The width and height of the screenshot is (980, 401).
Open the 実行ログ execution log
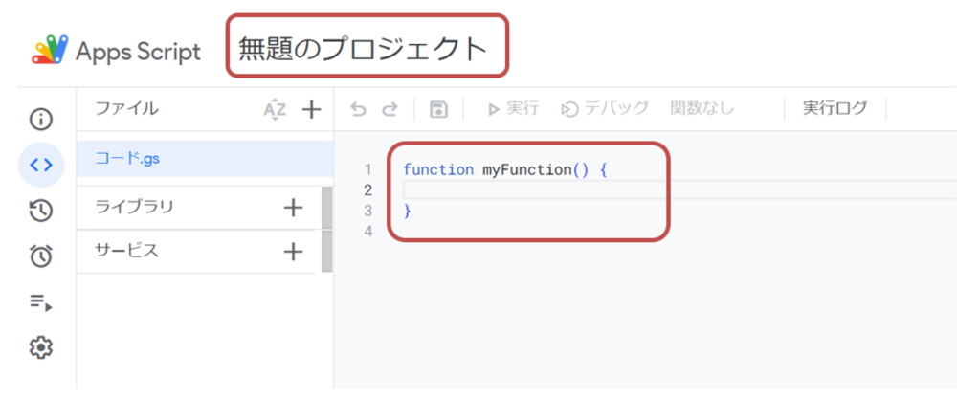835,109
